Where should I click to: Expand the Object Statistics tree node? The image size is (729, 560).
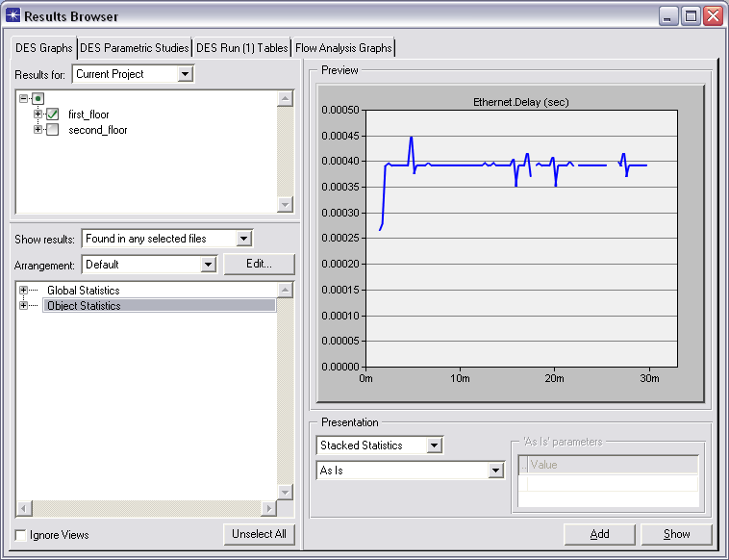pos(24,306)
